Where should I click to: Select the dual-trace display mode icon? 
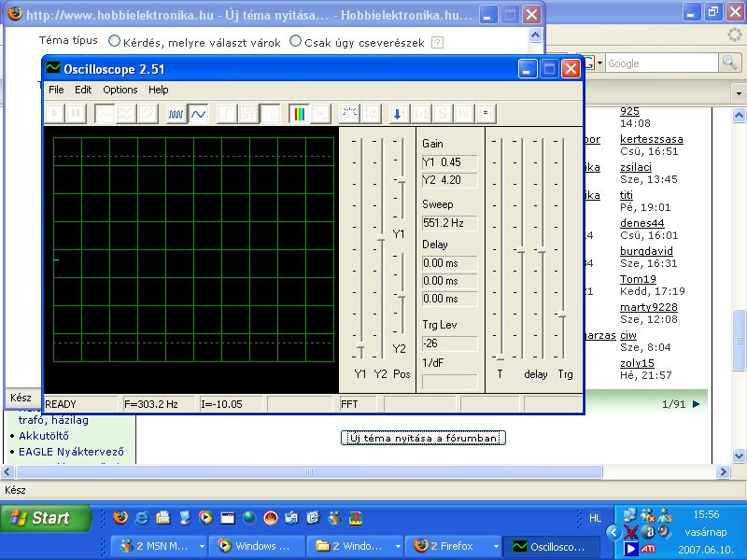click(x=125, y=113)
